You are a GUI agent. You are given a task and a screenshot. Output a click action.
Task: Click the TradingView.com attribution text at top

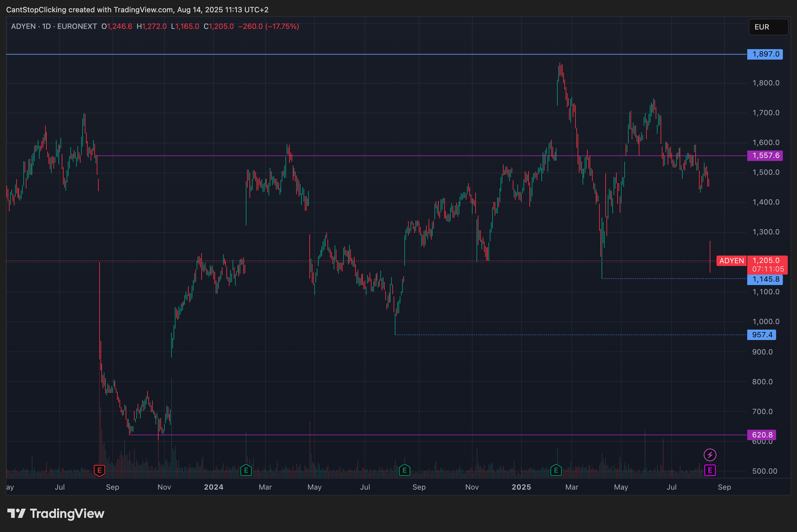143,10
